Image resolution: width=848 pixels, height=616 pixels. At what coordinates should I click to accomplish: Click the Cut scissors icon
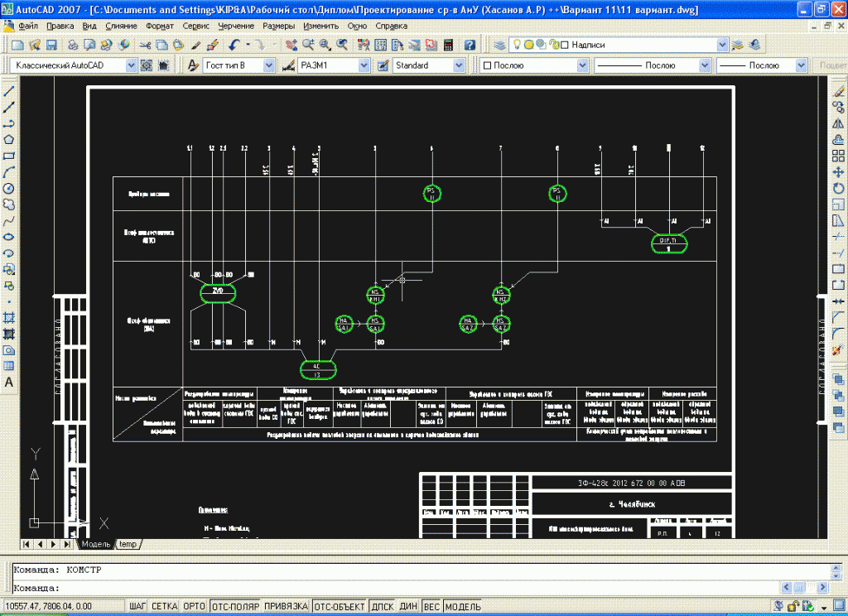point(145,46)
